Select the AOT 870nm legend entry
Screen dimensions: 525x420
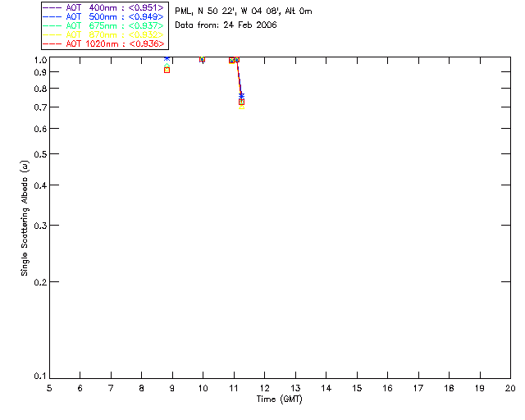[103, 34]
